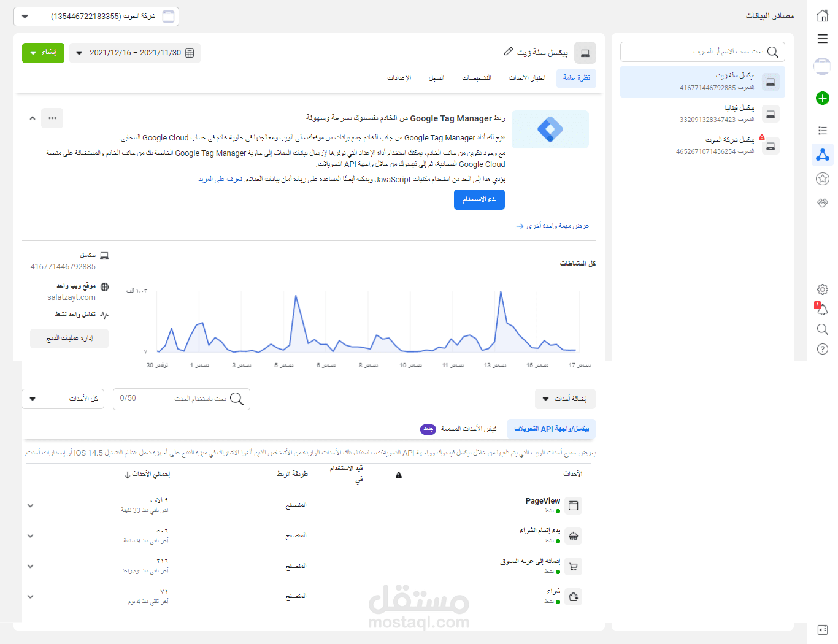Click the بدء الاستخدام get started button
This screenshot has width=838, height=644.
pyautogui.click(x=479, y=199)
